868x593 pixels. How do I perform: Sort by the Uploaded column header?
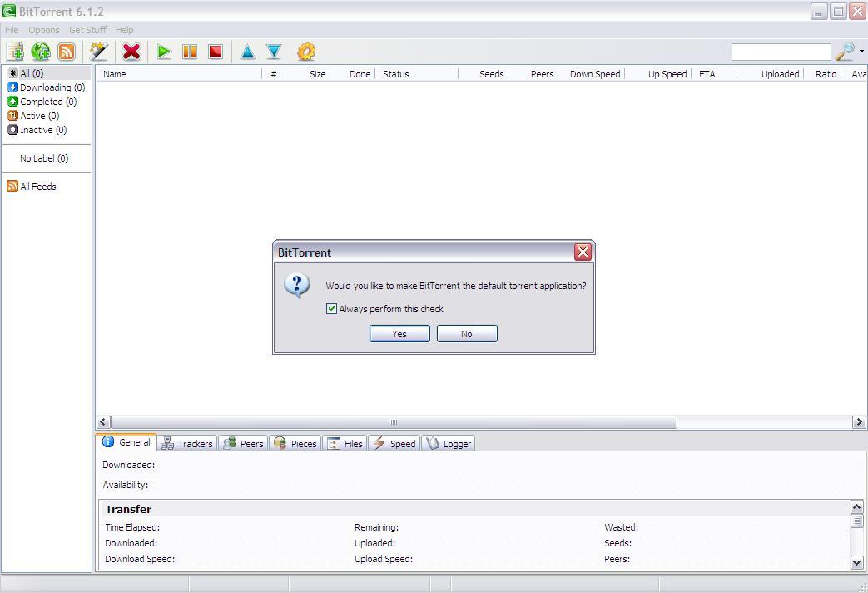[x=770, y=74]
